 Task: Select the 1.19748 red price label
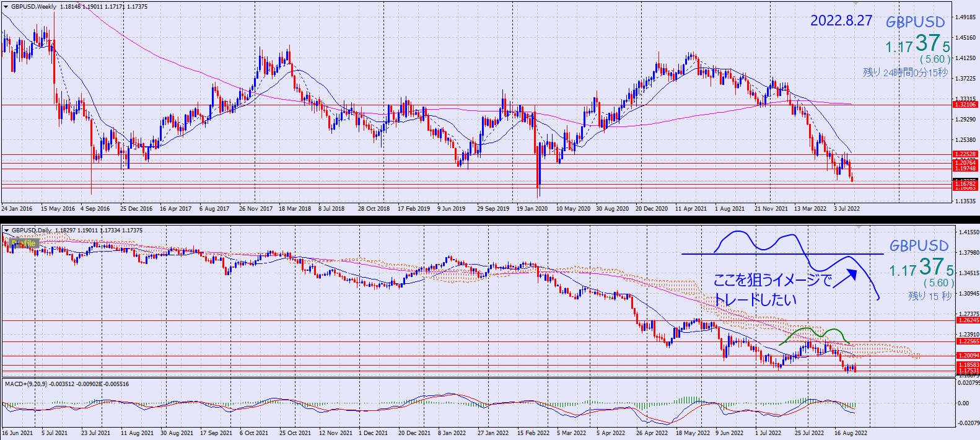tap(966, 169)
